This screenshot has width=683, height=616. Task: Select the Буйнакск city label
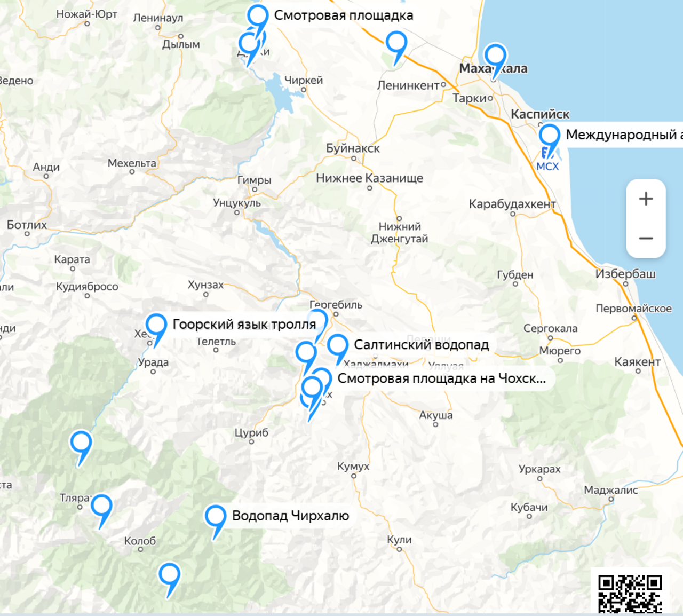click(353, 148)
